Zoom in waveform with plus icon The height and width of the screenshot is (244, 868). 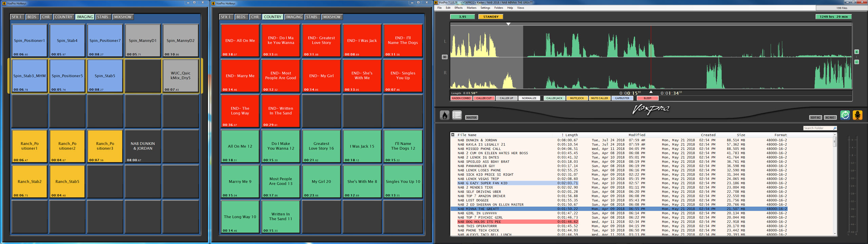point(856,52)
